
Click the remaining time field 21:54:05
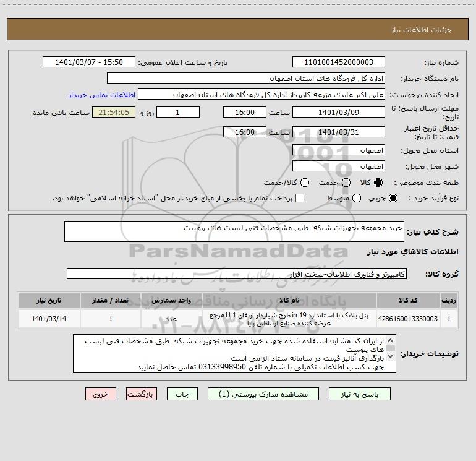(x=114, y=112)
